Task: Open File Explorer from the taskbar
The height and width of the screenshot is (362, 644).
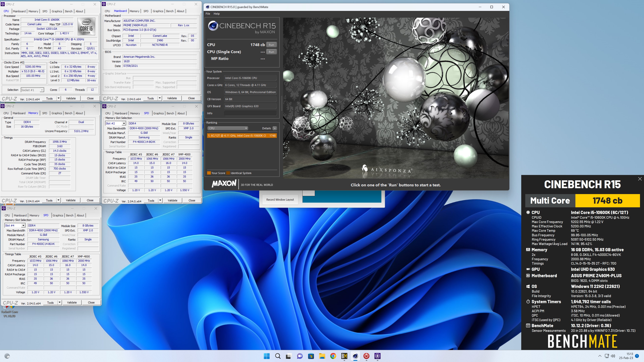Action: pos(322,356)
